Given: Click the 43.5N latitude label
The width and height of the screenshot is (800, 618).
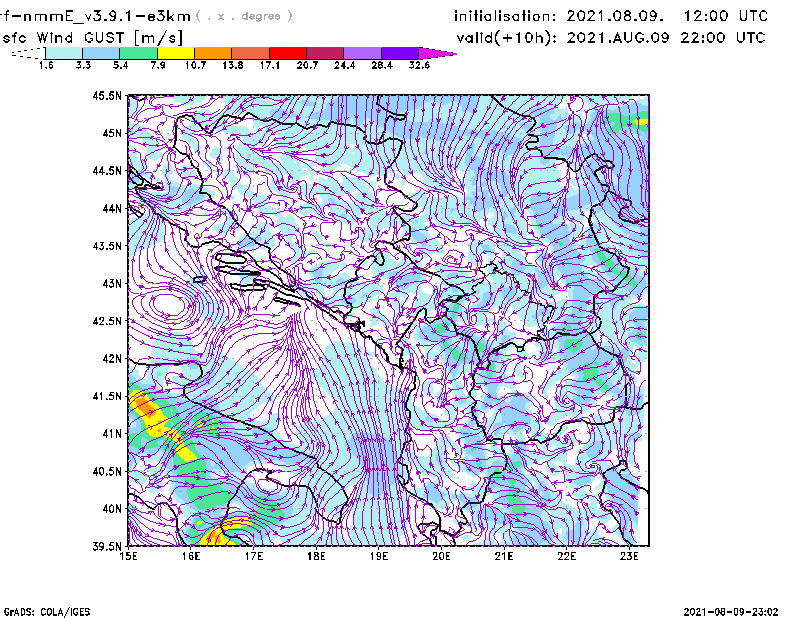Looking at the screenshot, I should click(107, 246).
